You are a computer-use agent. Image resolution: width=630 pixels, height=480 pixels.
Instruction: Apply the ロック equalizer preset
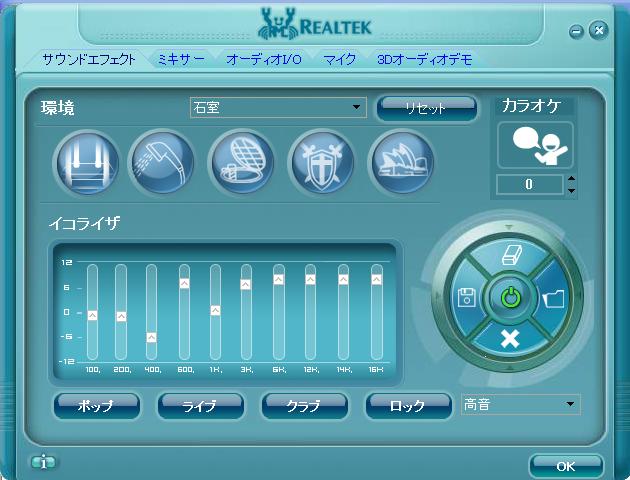(x=408, y=406)
